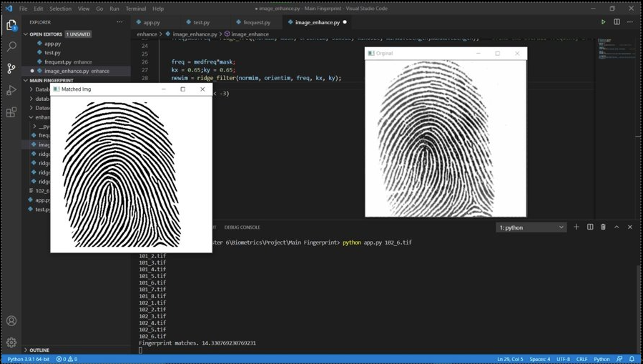Split the terminal panel
The image size is (643, 364).
coord(590,227)
